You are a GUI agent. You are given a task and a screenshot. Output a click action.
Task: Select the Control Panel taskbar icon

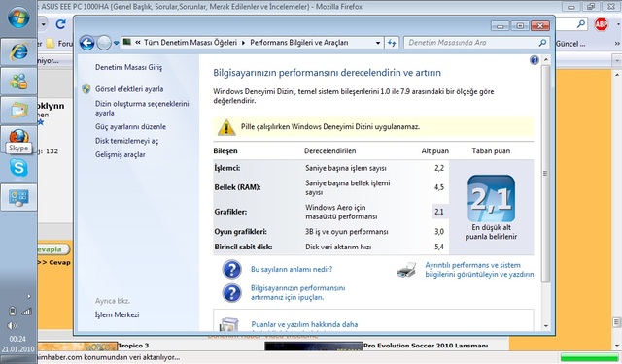tap(18, 197)
